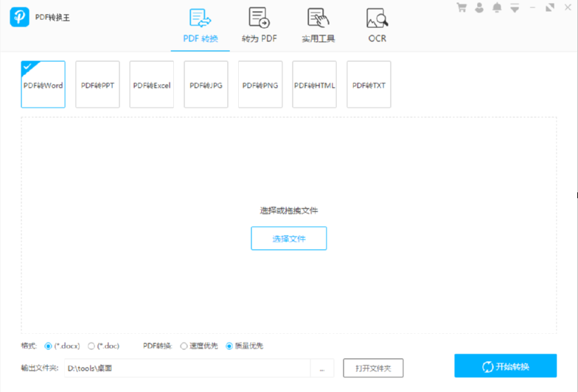
Task: Open the 实用工具 tab
Action: [318, 26]
